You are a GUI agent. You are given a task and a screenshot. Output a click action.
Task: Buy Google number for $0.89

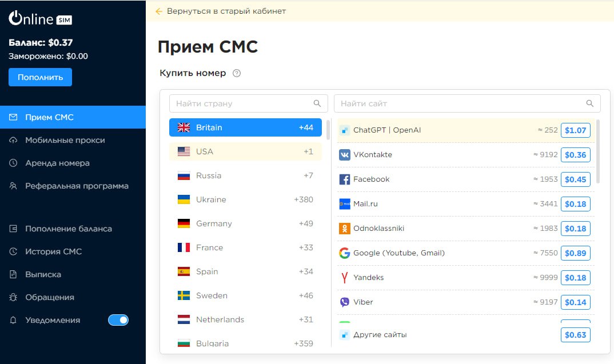[575, 253]
